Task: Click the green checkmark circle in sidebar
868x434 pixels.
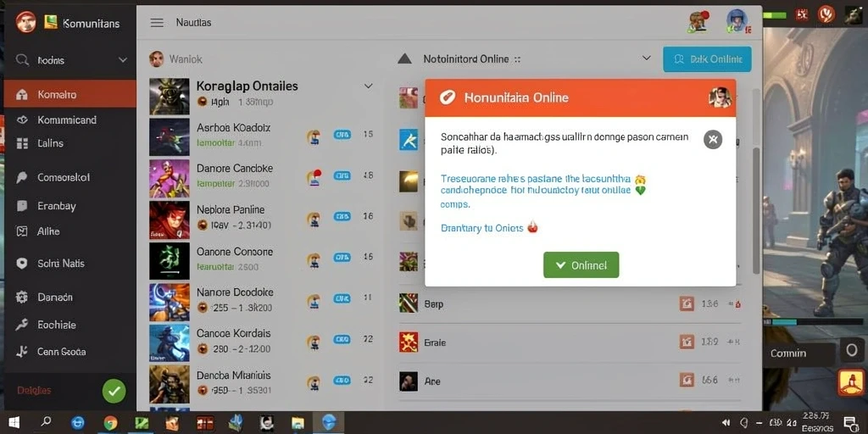Action: (114, 391)
